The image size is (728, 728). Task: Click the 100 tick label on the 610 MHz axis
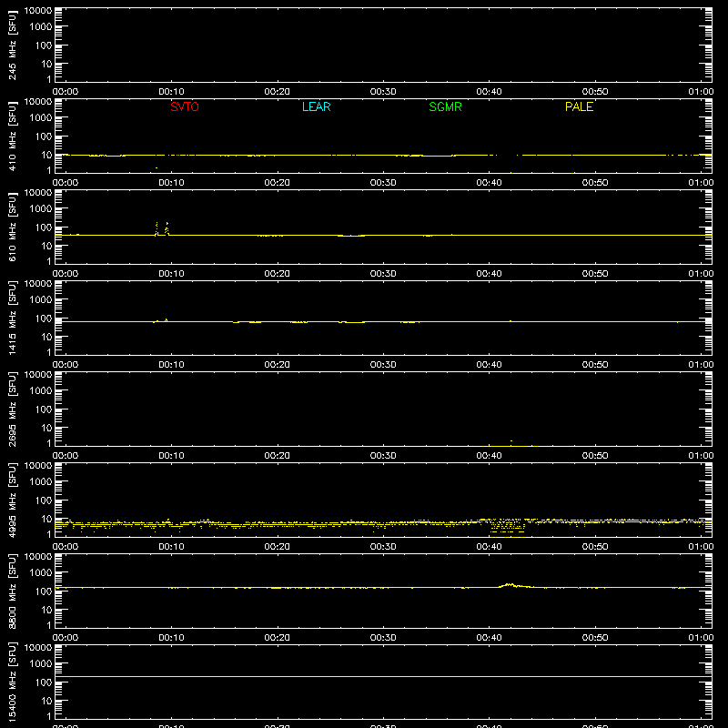tap(44, 227)
